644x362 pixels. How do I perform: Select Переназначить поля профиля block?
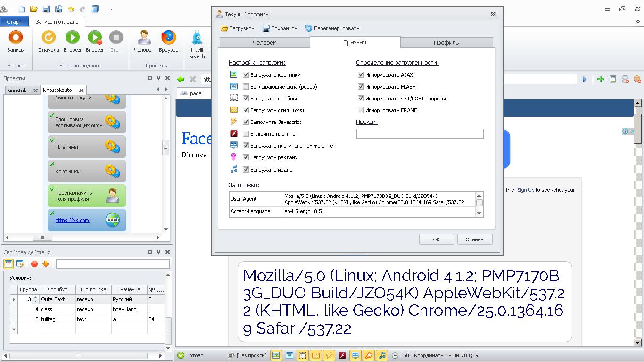coord(87,196)
